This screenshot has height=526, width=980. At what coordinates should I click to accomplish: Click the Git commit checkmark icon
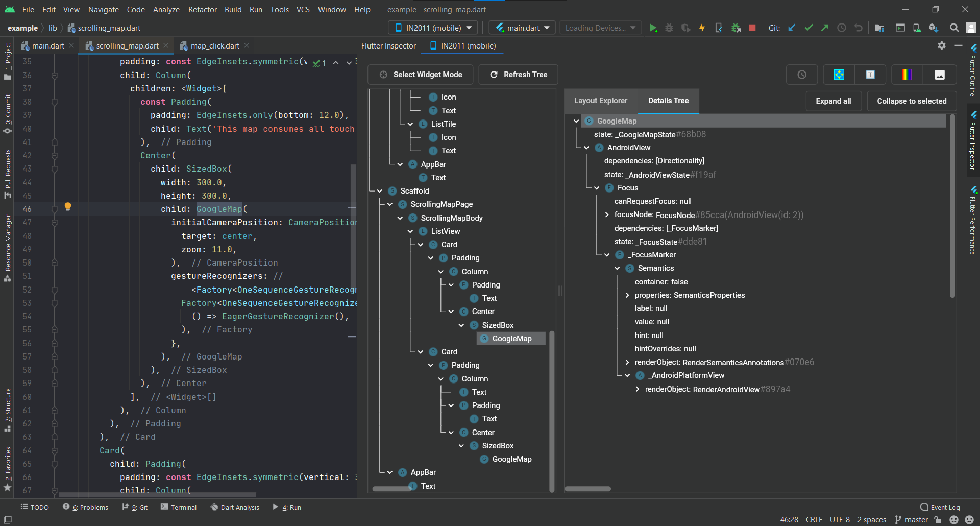808,28
